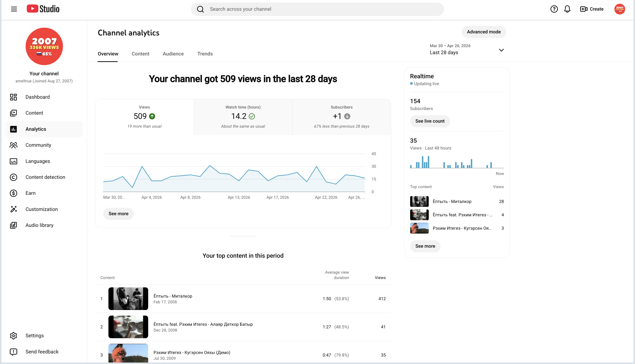Click the check circle beside 14.2
Screen dimensions: 635x364
pyautogui.click(x=252, y=116)
